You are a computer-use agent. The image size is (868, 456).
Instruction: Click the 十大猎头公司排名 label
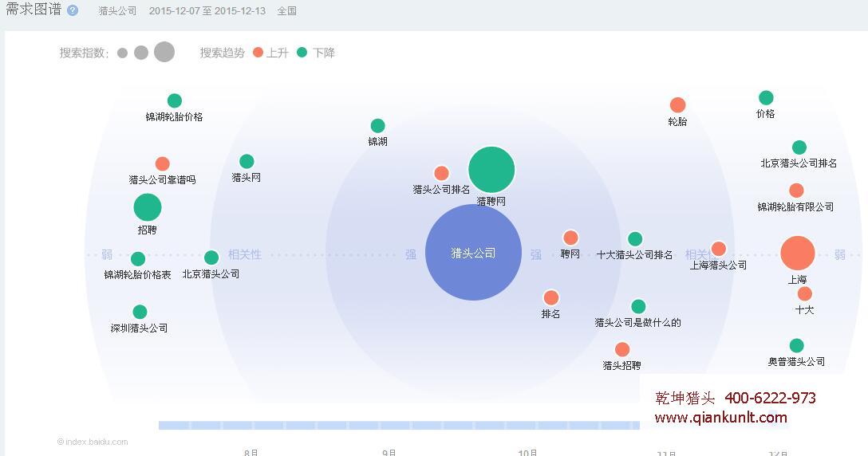(635, 255)
